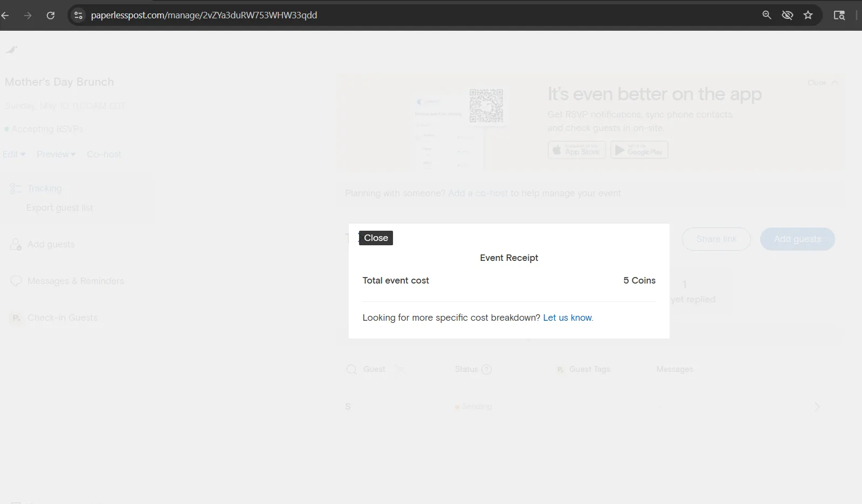Click the blue Add guests button
This screenshot has height=504, width=862.
coord(797,239)
